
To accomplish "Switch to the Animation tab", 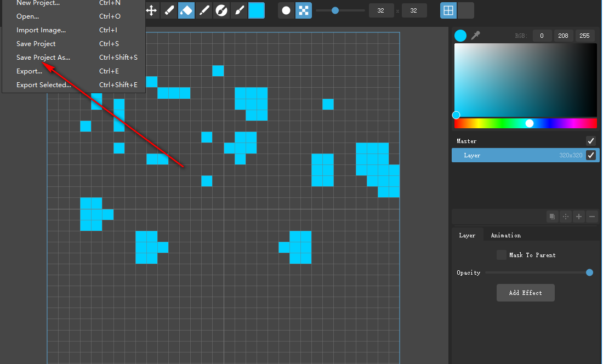I will 505,235.
